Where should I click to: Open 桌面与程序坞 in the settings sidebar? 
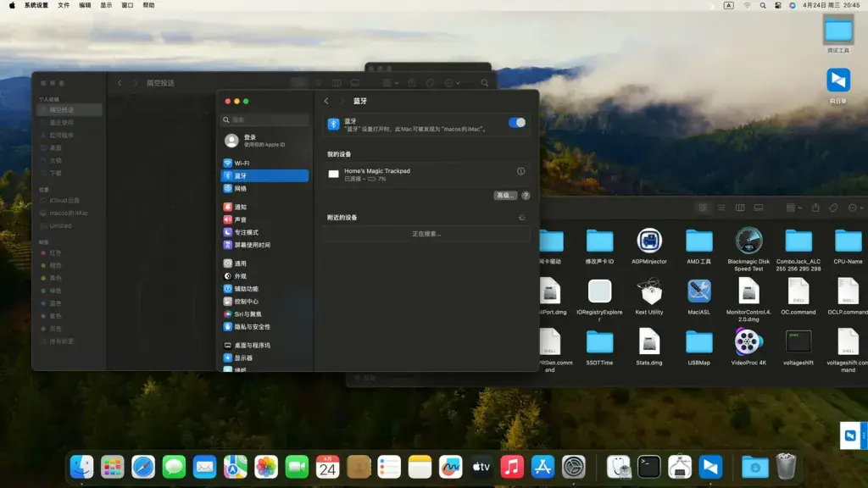point(265,346)
